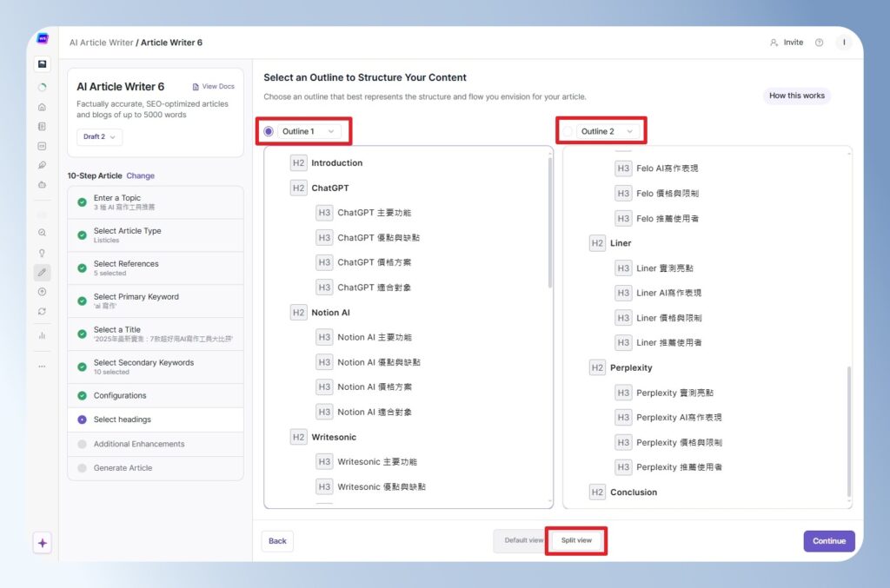The width and height of the screenshot is (890, 588).
Task: Click the purple sparkle button at sidebar bottom
Action: click(43, 543)
